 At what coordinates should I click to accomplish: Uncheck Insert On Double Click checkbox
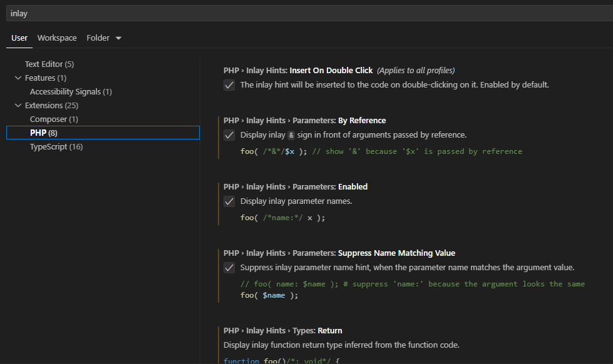(229, 85)
